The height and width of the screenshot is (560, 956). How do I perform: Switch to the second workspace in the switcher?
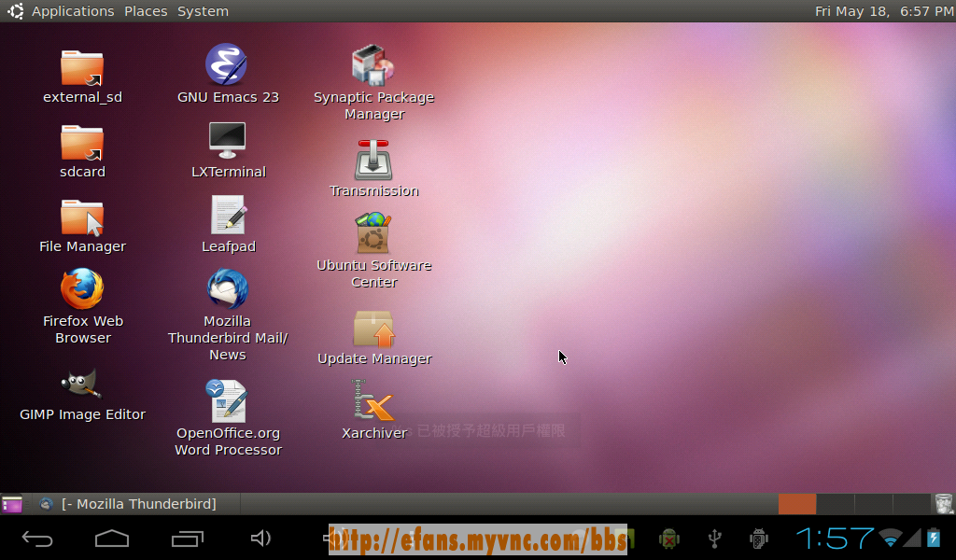coord(836,504)
